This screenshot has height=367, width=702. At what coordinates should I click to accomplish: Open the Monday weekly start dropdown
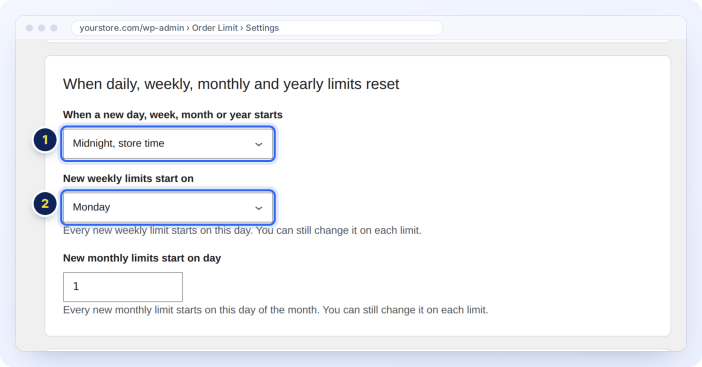[168, 207]
